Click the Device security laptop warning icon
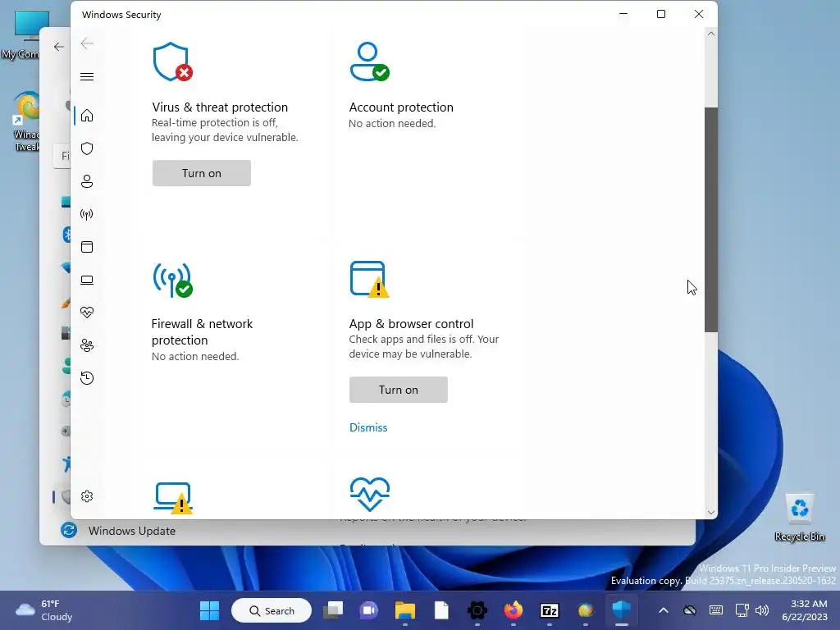 coord(174,498)
